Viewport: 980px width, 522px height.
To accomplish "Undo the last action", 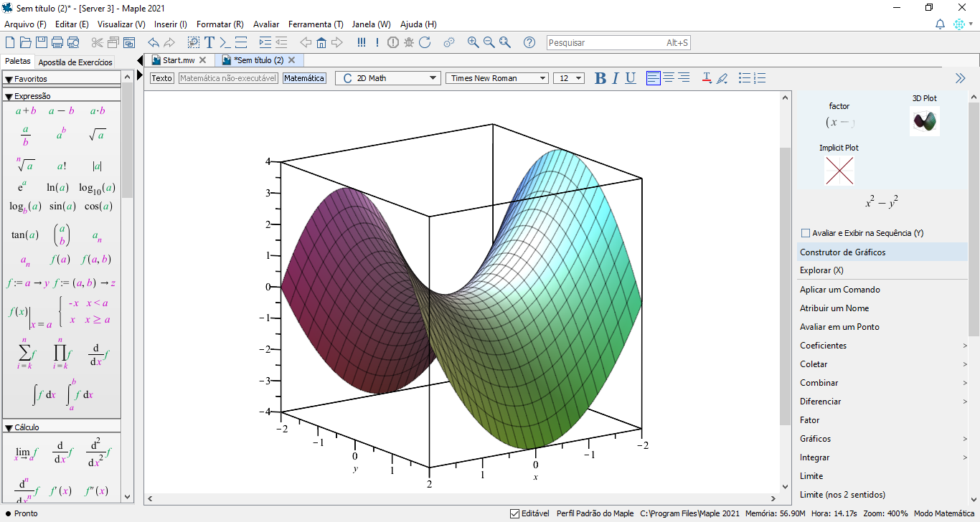I will [154, 42].
